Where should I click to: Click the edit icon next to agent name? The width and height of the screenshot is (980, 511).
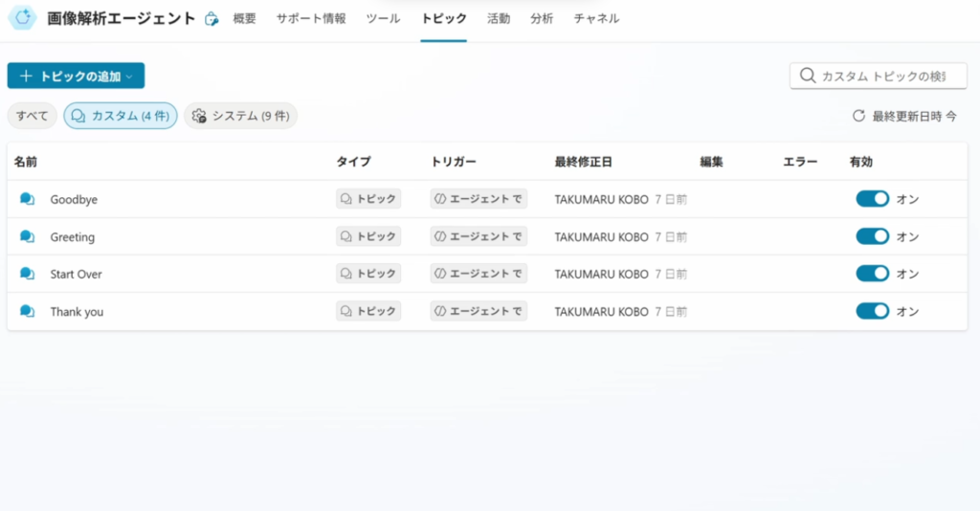[x=212, y=19]
